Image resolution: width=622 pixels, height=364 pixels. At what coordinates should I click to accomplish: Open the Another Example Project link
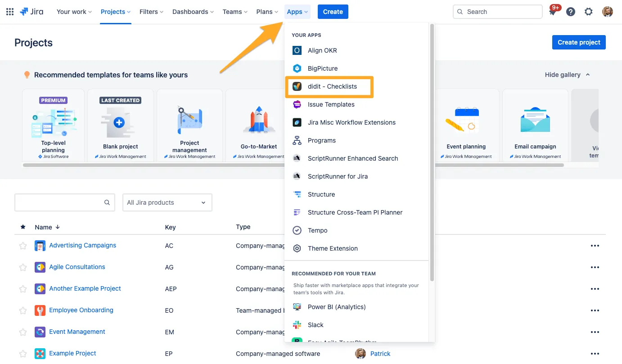click(85, 288)
